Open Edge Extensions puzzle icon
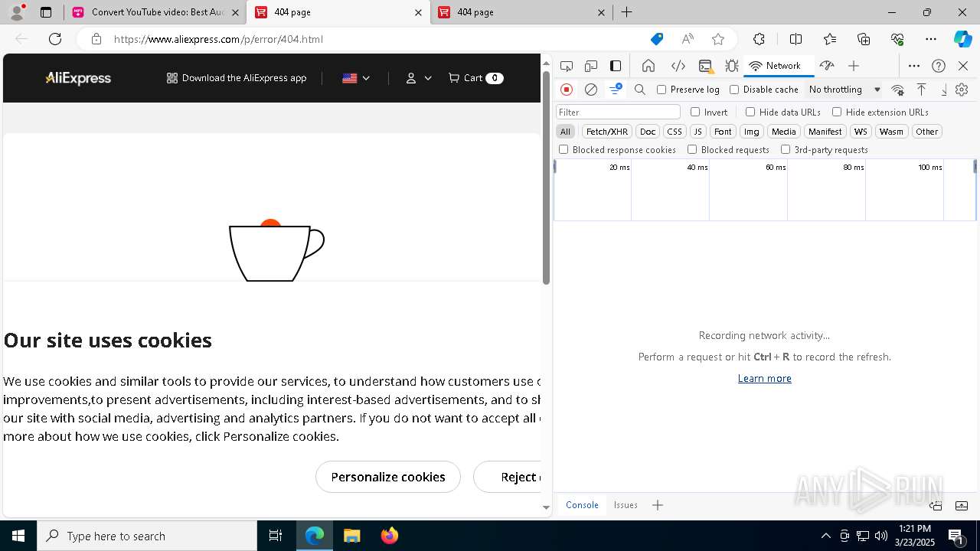This screenshot has height=551, width=980. click(x=759, y=39)
